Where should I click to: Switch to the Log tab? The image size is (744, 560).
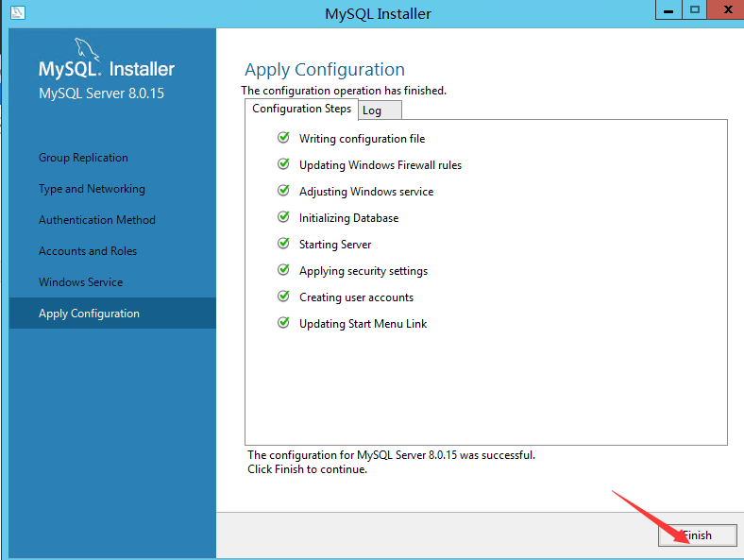click(380, 110)
